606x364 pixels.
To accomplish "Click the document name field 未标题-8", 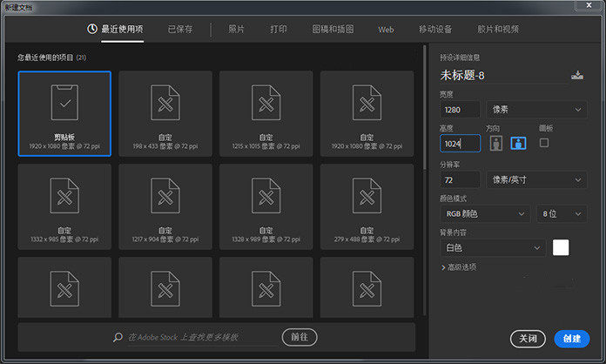I will 503,76.
